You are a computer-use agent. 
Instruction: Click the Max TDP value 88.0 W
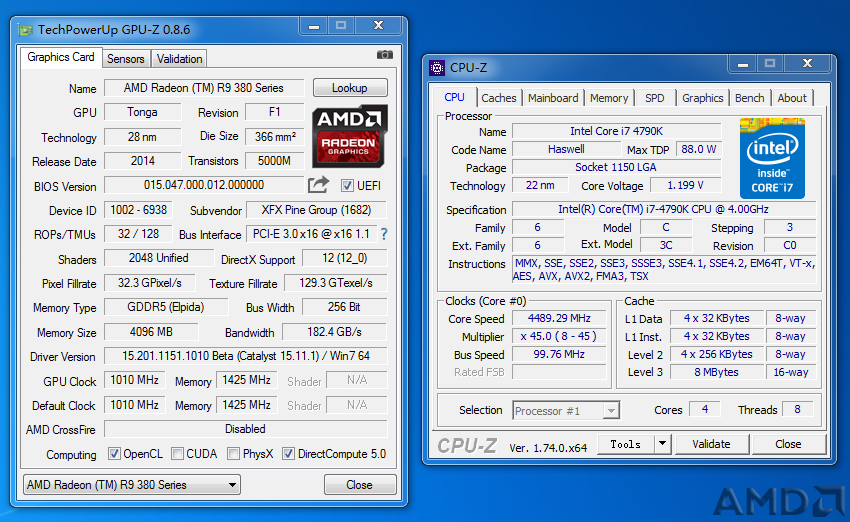(698, 150)
